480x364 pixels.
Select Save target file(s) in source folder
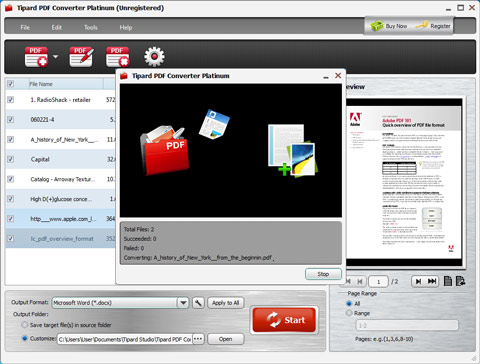click(25, 325)
